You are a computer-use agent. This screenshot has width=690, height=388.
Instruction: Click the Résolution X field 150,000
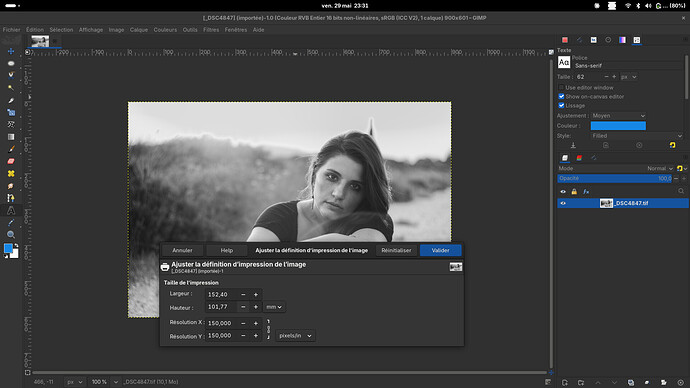pos(222,323)
